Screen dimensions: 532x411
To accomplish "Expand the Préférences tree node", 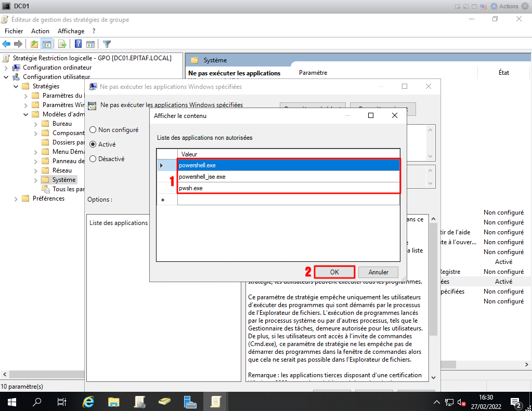I will coord(16,198).
